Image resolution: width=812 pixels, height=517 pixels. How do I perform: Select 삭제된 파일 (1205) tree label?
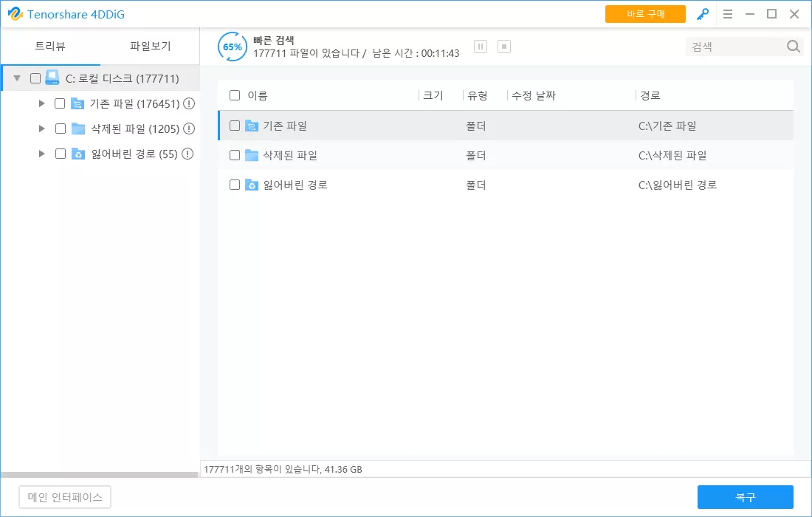pyautogui.click(x=135, y=129)
